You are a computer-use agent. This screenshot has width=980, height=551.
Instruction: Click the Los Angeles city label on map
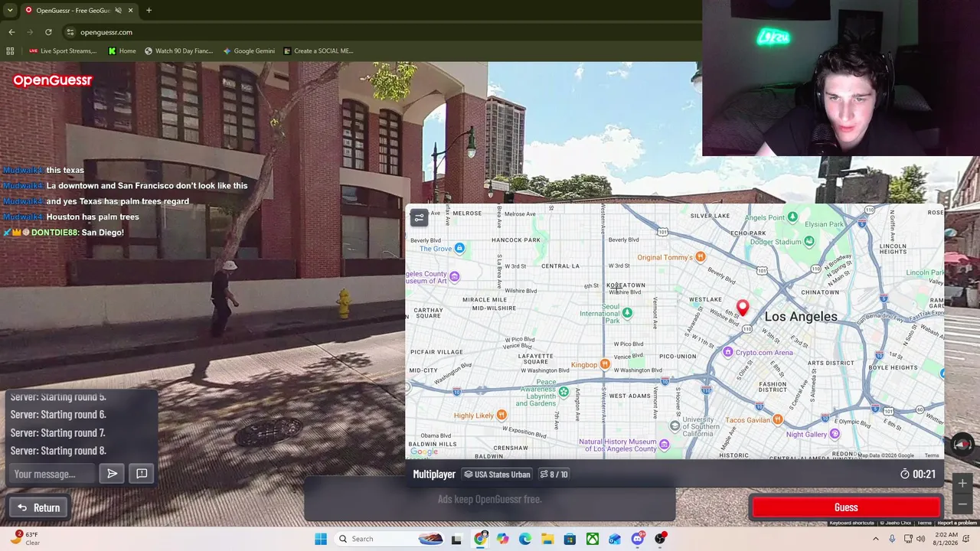801,317
